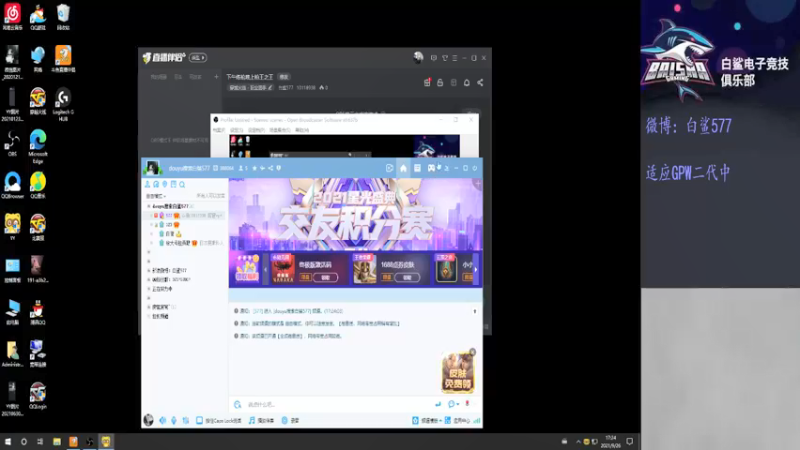The image size is (800, 450).
Task: Open the message icon in 直播伴侣 title bar
Action: point(434,58)
